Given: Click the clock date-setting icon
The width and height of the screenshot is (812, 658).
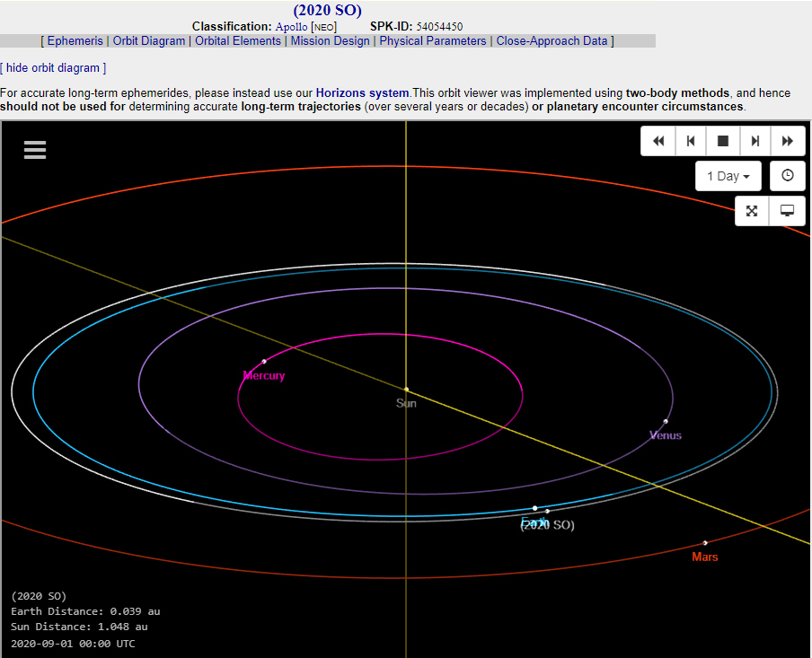Looking at the screenshot, I should (x=787, y=176).
